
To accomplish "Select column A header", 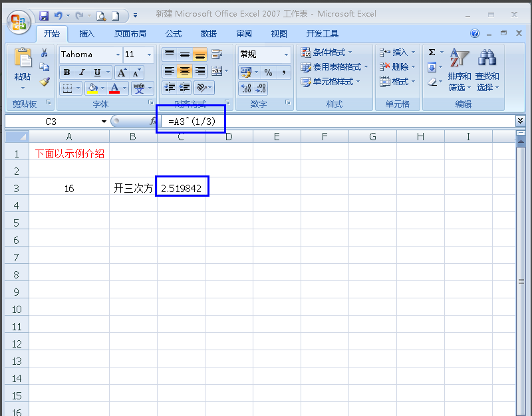I will point(69,137).
